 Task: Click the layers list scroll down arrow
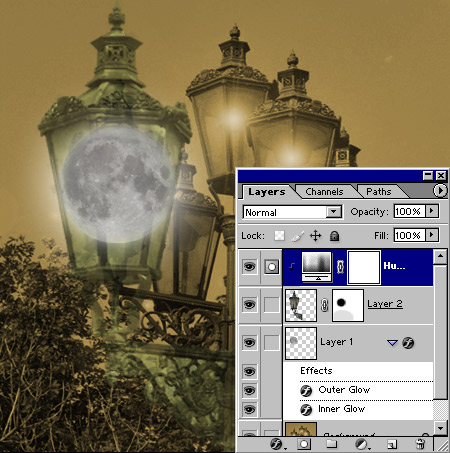pos(440,428)
